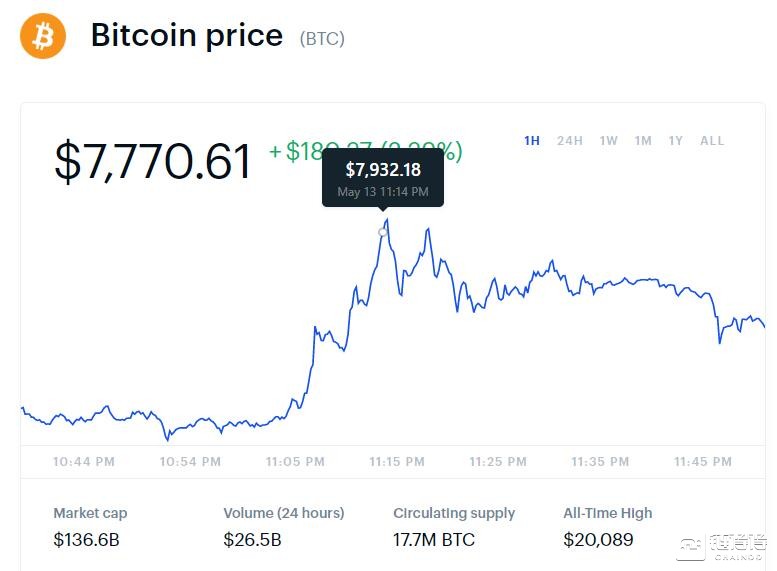Image resolution: width=777 pixels, height=571 pixels.
Task: Click the 11:15 PM axis label
Action: [x=397, y=462]
